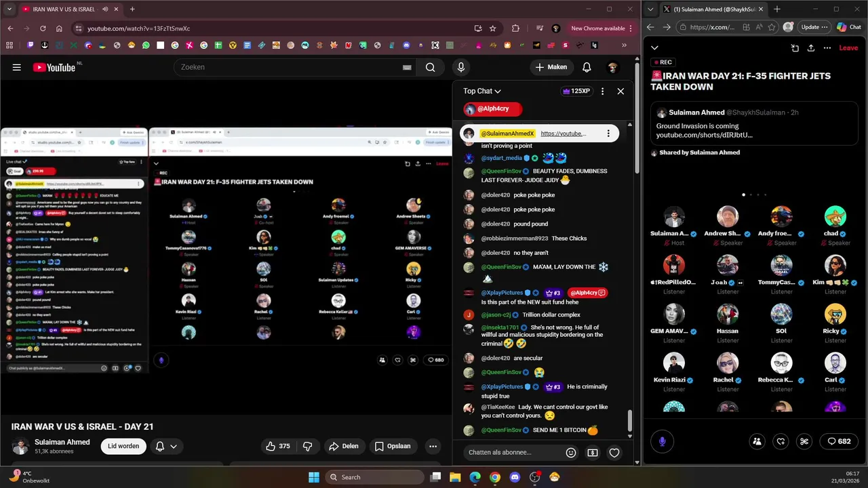
Task: Mute the IRAN WAR tab audio icon
Action: click(105, 9)
